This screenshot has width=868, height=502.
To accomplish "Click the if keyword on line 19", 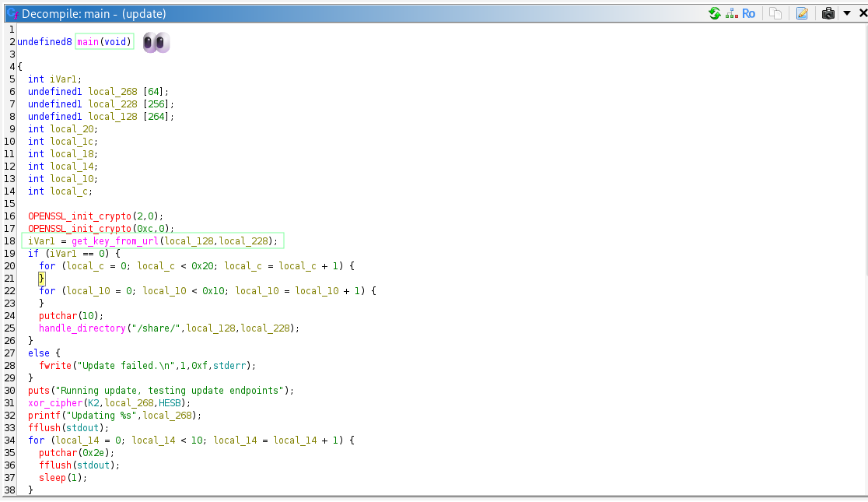I will coord(33,253).
